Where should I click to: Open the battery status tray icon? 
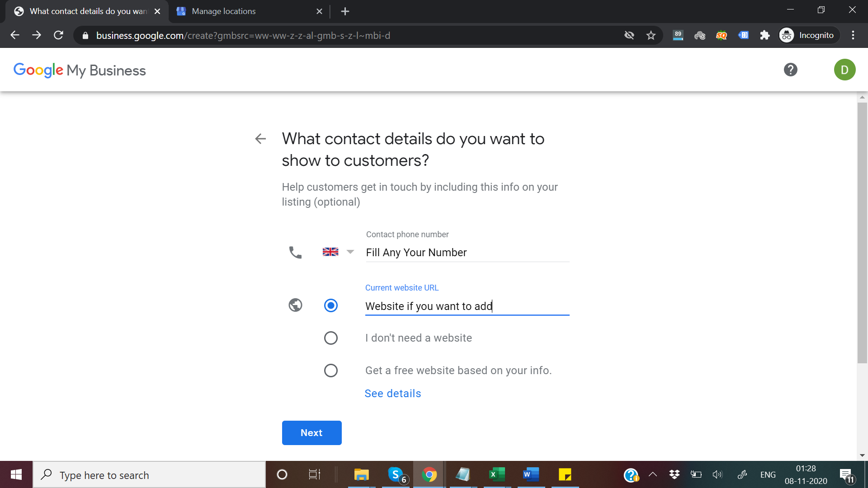[x=696, y=474]
